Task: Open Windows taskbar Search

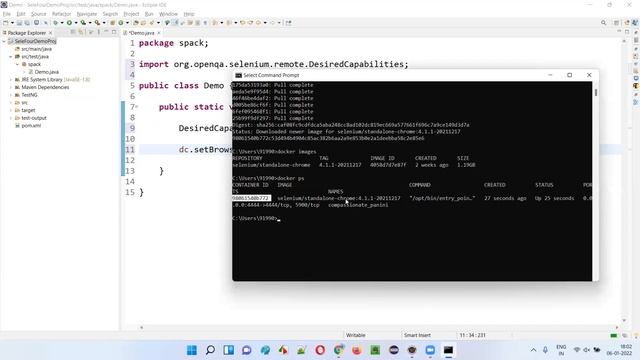Action: pos(210,350)
